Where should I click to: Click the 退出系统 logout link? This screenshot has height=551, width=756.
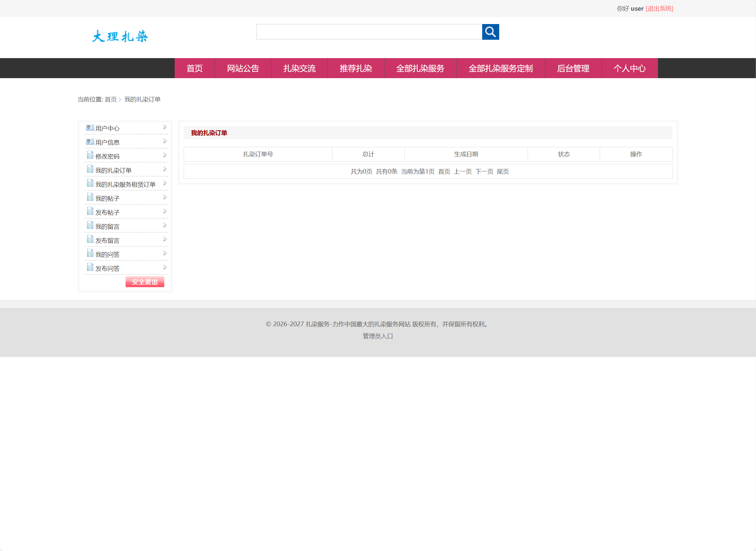659,9
